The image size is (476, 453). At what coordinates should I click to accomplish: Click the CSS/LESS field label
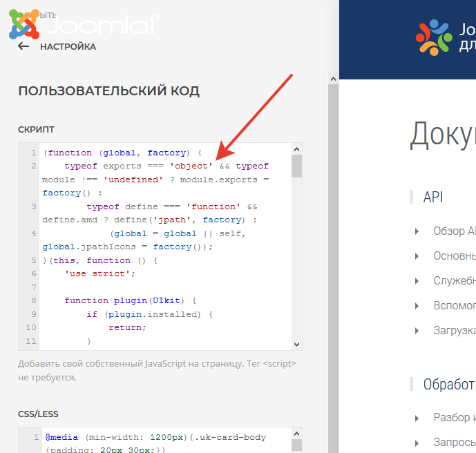38,414
